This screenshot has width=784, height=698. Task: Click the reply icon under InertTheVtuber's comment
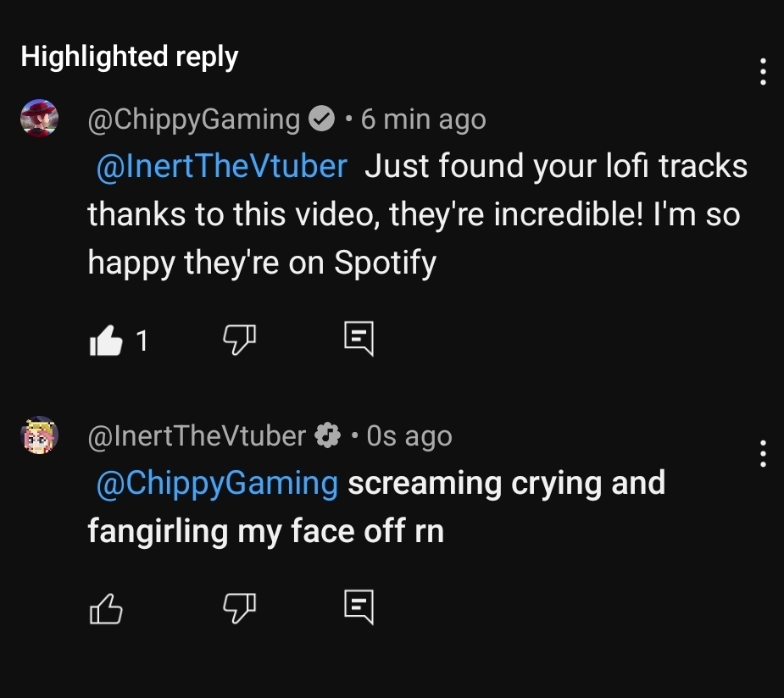coord(359,607)
